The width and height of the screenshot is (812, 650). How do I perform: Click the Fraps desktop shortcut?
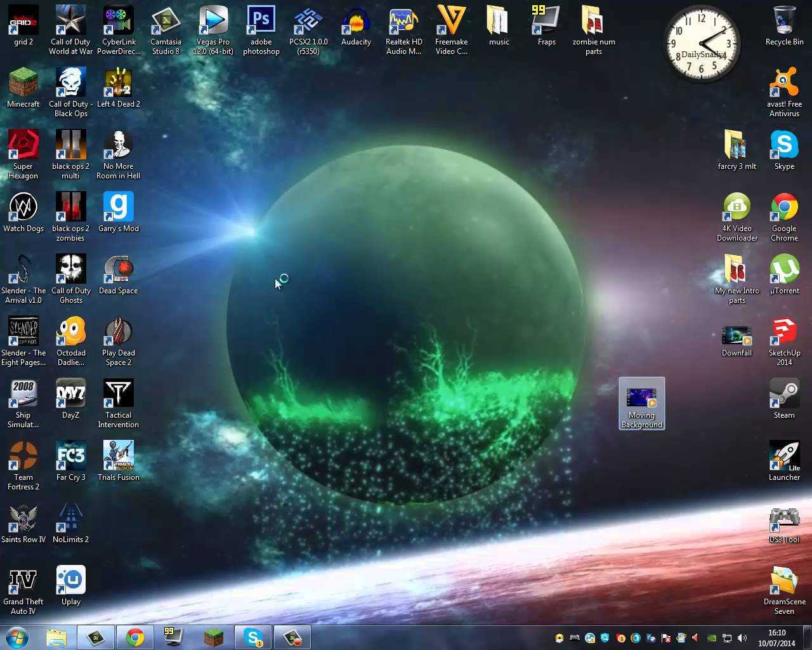[546, 27]
